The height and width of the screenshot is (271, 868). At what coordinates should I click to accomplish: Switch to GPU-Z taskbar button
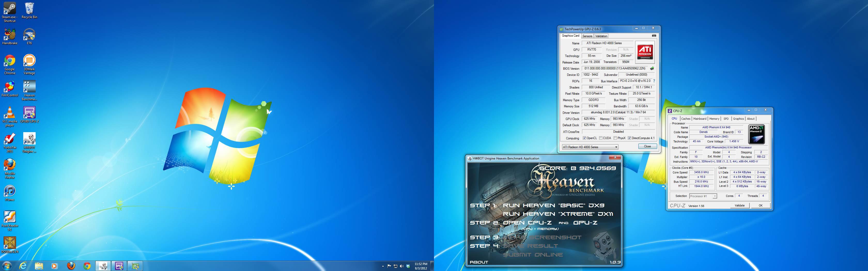(x=135, y=266)
